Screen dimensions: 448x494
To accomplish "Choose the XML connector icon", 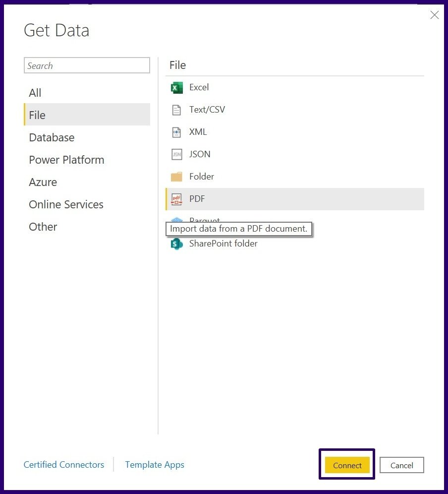I will click(x=176, y=132).
